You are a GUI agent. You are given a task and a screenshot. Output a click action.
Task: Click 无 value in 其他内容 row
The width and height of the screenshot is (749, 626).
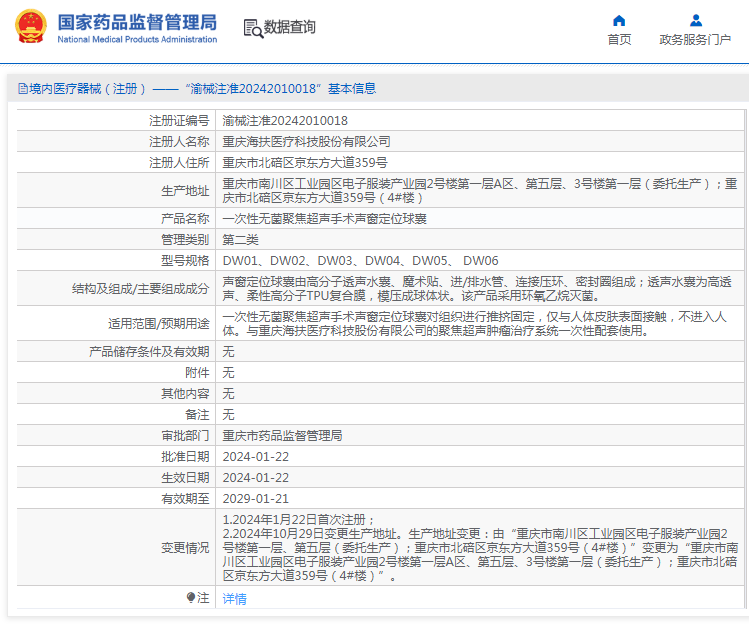(228, 394)
